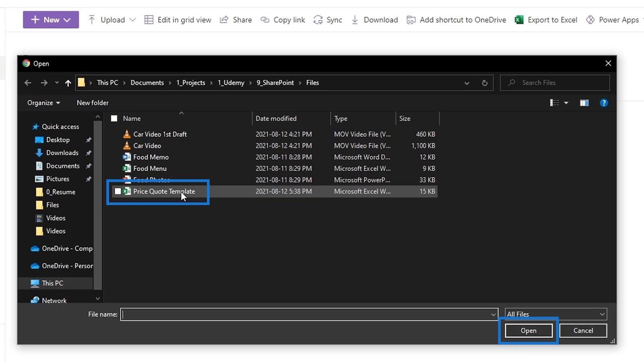
Task: Refresh the Files folder listing
Action: (485, 83)
